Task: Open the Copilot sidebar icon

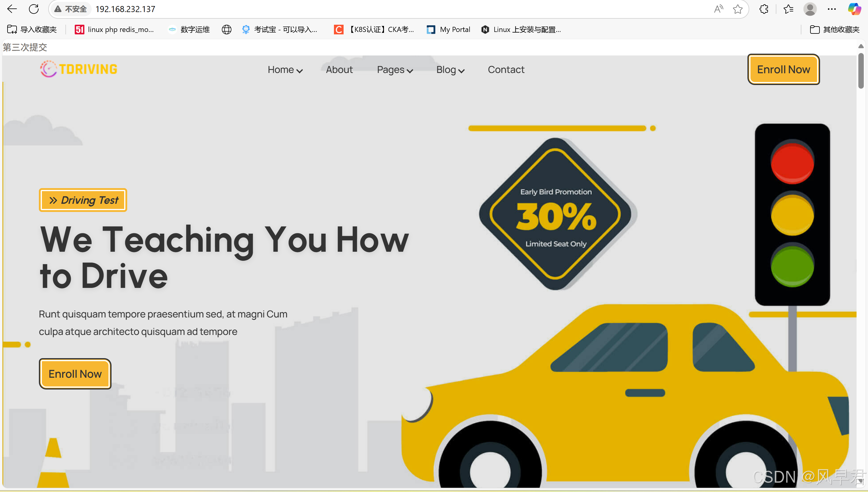Action: click(x=854, y=9)
